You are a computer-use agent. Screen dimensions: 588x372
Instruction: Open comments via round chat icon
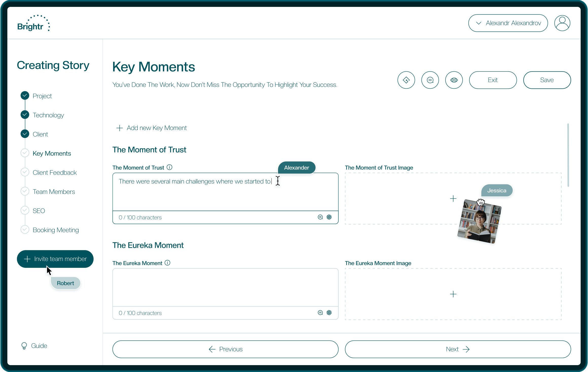click(x=430, y=80)
